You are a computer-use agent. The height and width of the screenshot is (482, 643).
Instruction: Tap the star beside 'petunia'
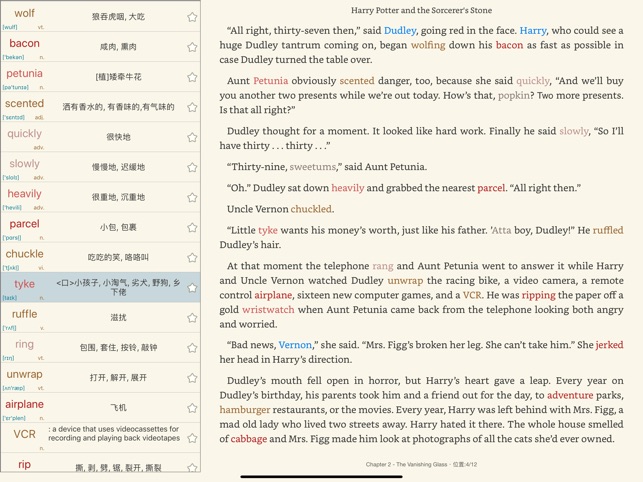coord(192,77)
